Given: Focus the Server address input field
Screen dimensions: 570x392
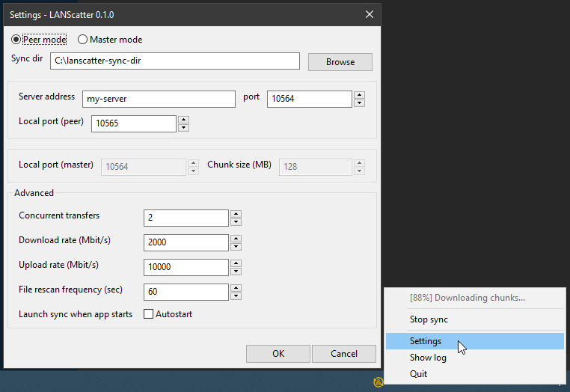Looking at the screenshot, I should [159, 99].
